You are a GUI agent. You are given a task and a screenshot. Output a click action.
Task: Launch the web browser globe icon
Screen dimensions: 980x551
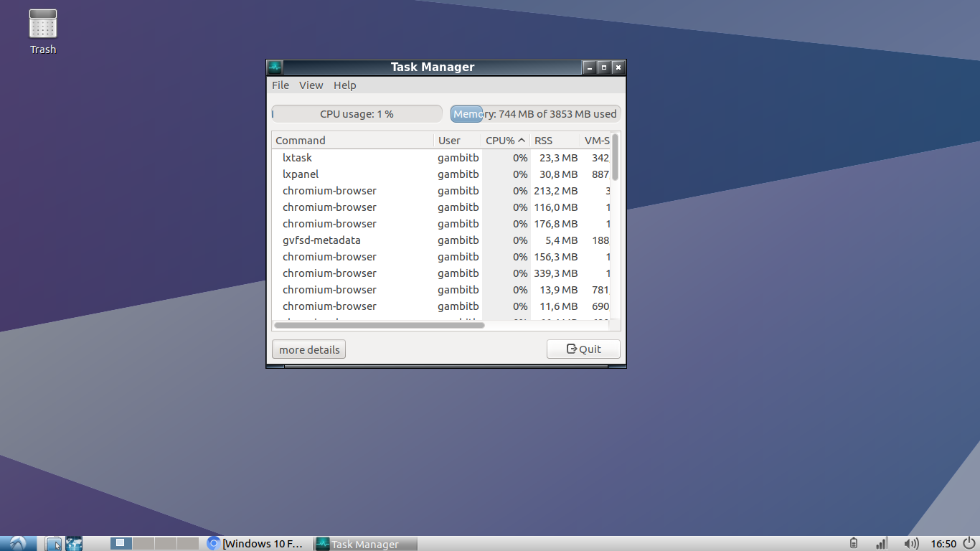[74, 543]
